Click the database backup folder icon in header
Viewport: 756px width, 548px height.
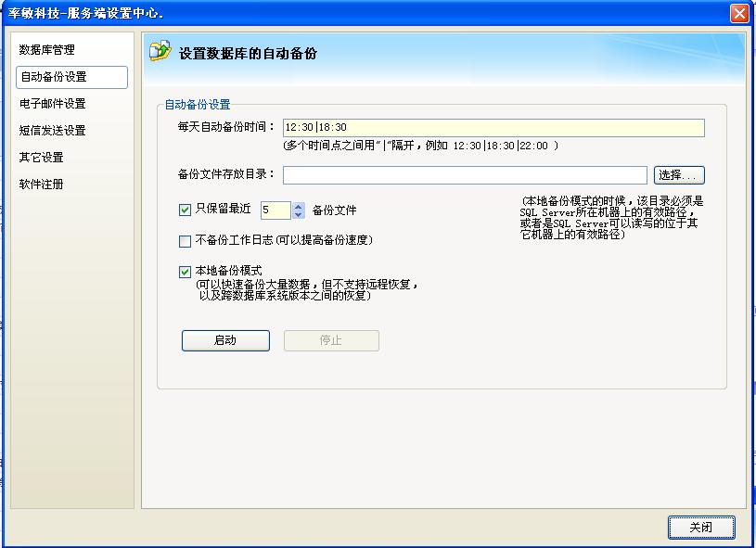coord(160,51)
